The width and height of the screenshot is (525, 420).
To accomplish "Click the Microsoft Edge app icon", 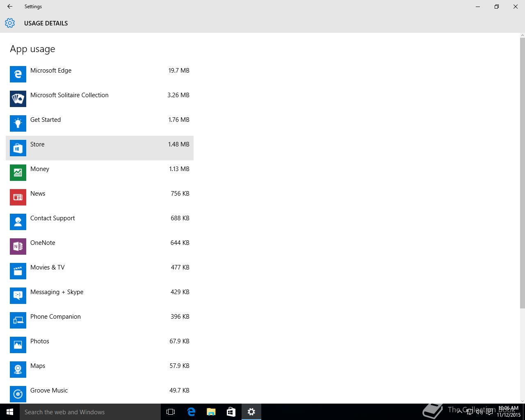I will click(x=18, y=74).
